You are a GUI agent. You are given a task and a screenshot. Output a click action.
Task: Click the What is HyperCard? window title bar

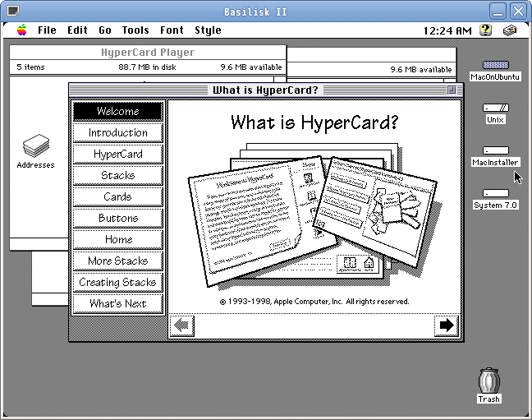tap(265, 90)
